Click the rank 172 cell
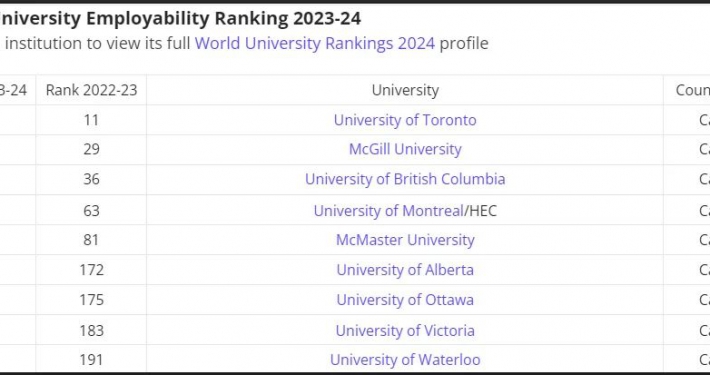The image size is (710, 375). pyautogui.click(x=91, y=270)
